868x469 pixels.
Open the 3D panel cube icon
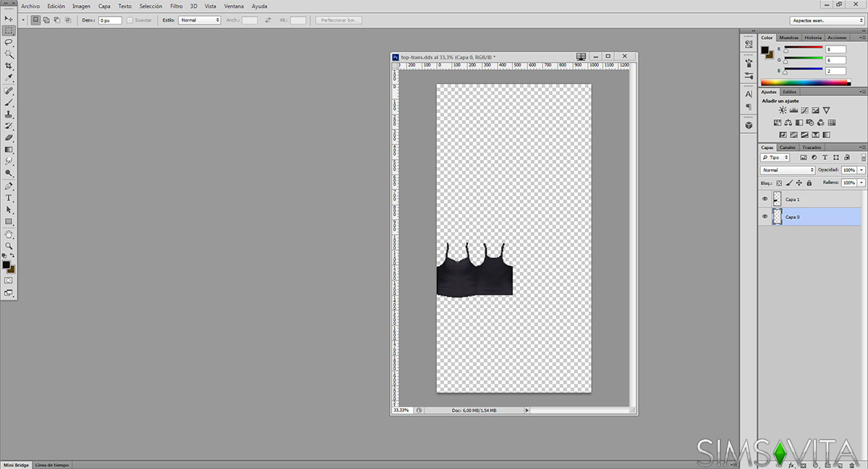tap(749, 125)
